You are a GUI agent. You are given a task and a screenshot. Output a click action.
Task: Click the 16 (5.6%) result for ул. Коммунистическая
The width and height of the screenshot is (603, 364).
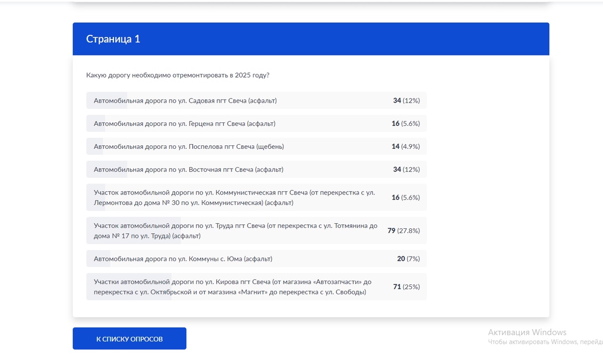tap(406, 197)
